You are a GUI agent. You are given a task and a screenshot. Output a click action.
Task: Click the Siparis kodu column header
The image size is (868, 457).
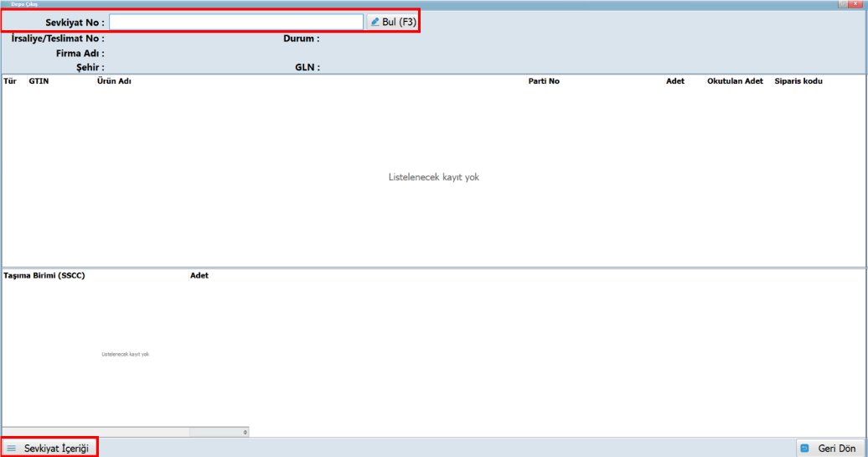(798, 81)
